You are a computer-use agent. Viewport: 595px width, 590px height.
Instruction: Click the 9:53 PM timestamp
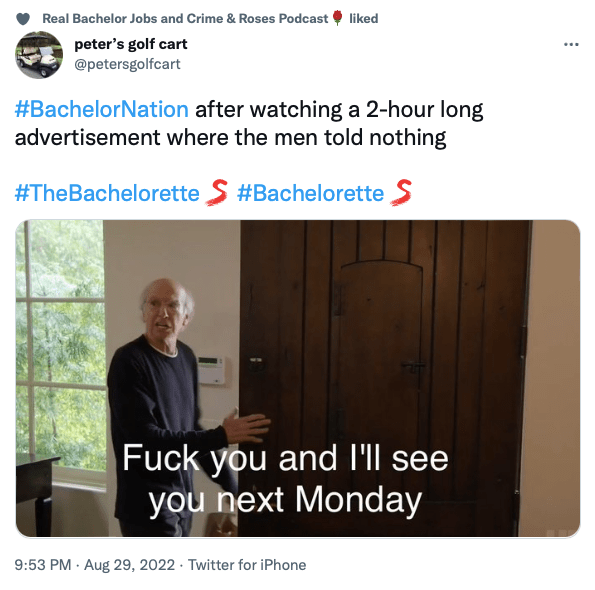(x=43, y=565)
